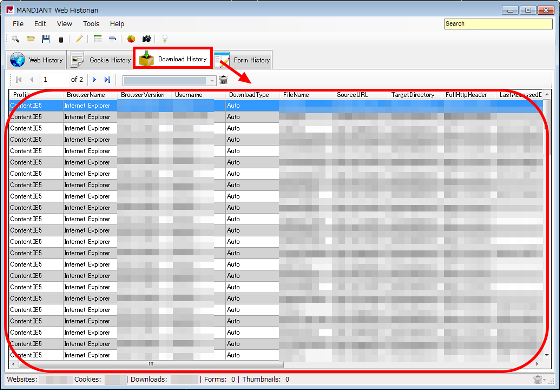
Task: Click the save floppy disk icon
Action: tap(46, 39)
